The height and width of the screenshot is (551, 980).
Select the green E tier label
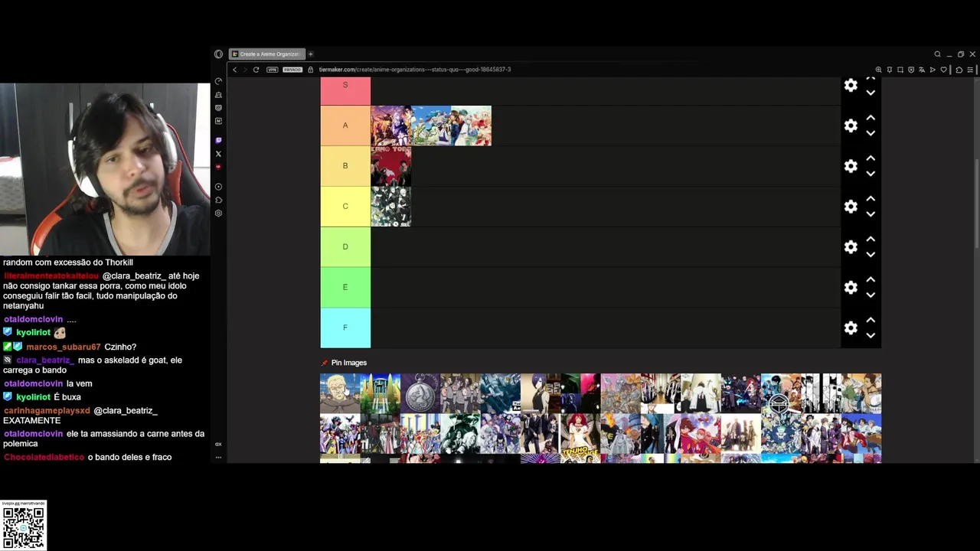(x=345, y=287)
